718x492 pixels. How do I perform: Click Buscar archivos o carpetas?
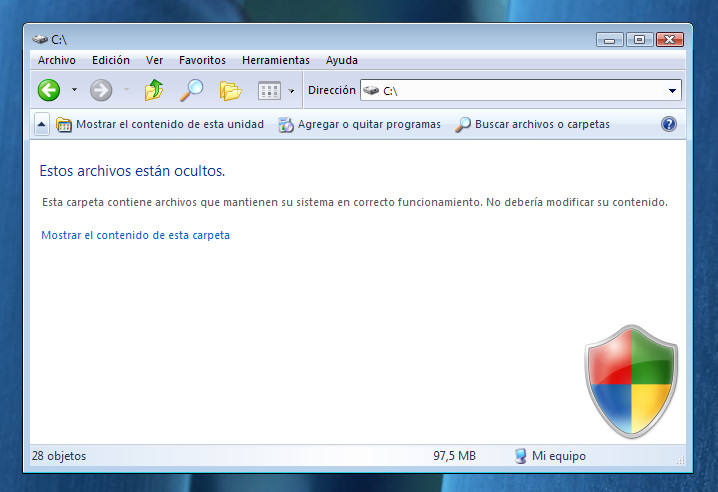coord(532,124)
